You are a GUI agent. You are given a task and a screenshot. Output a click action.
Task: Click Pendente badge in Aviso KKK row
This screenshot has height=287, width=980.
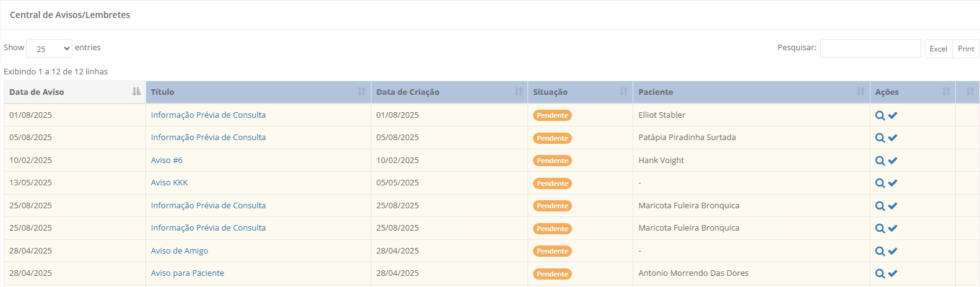[x=552, y=183]
